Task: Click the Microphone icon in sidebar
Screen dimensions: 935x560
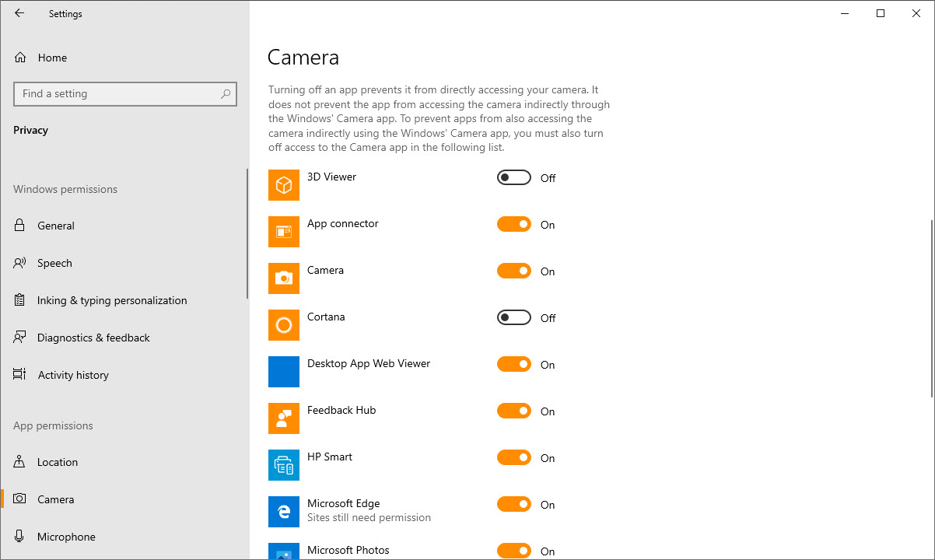Action: (x=20, y=537)
